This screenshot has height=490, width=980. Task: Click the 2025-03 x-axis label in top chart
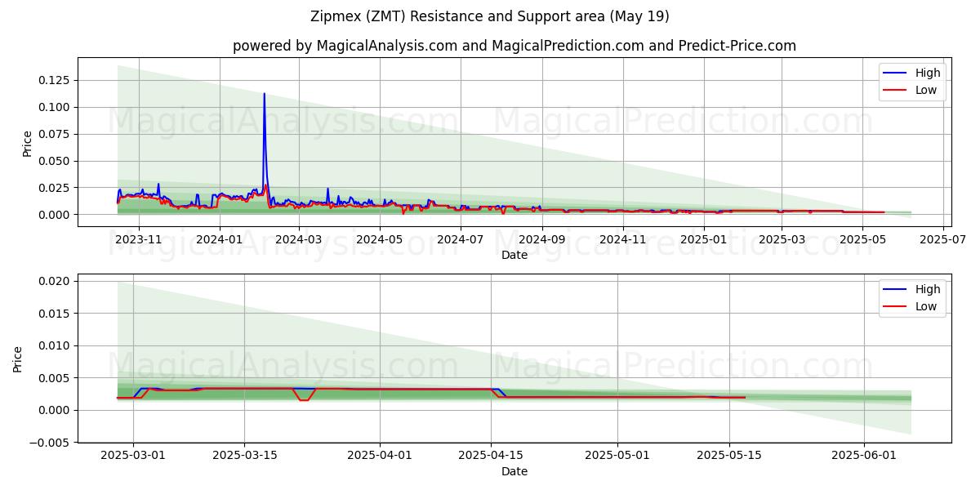tap(781, 239)
